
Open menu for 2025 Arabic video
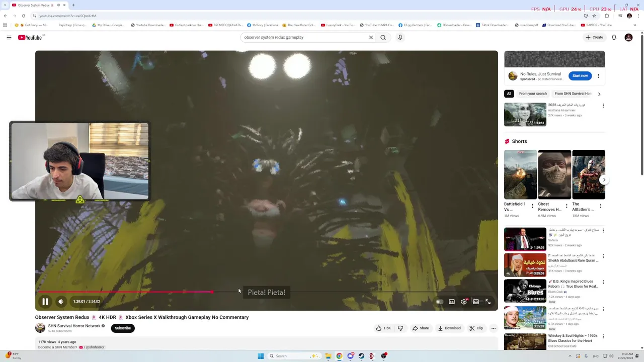[603, 106]
